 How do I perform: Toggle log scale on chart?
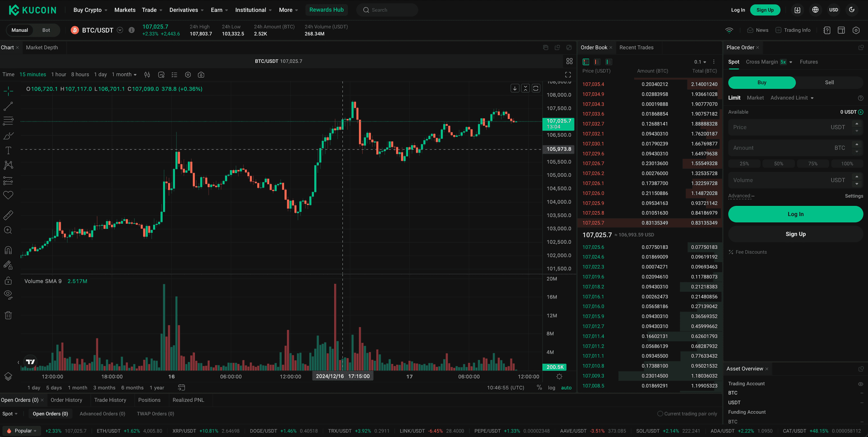coord(551,387)
